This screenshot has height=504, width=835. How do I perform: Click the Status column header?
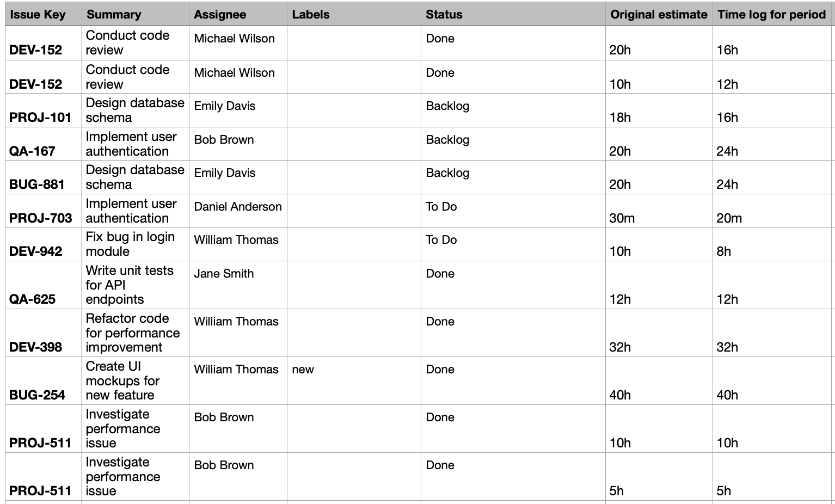tap(444, 15)
